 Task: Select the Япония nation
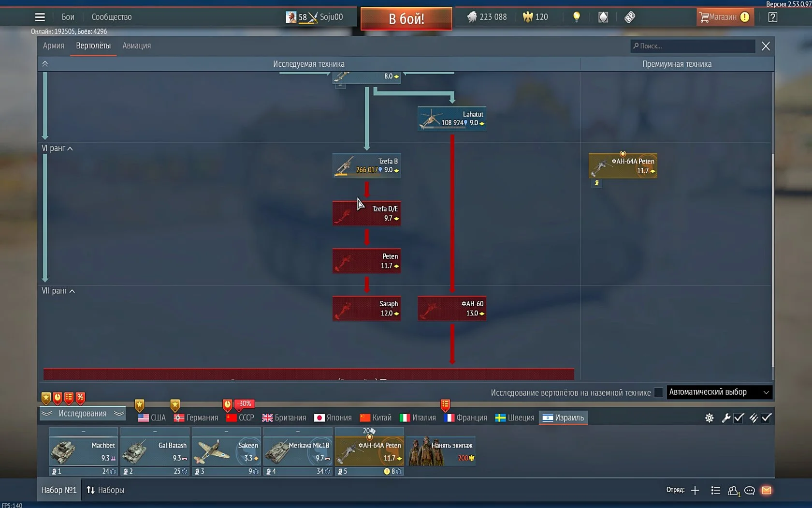pos(333,418)
